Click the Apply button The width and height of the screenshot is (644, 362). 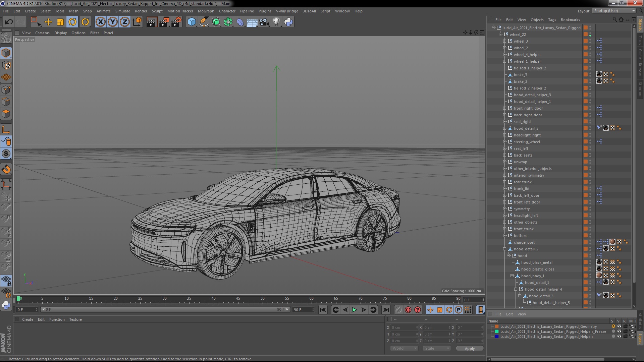[x=470, y=349]
